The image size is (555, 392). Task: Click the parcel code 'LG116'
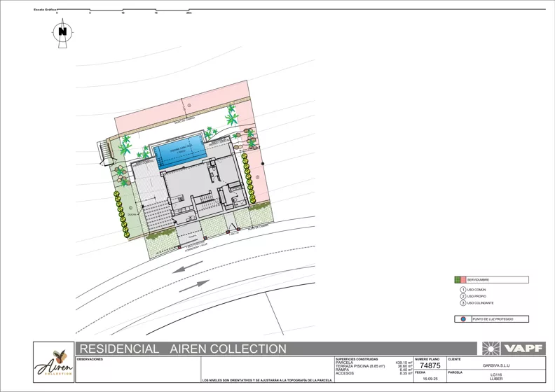pos(496,375)
